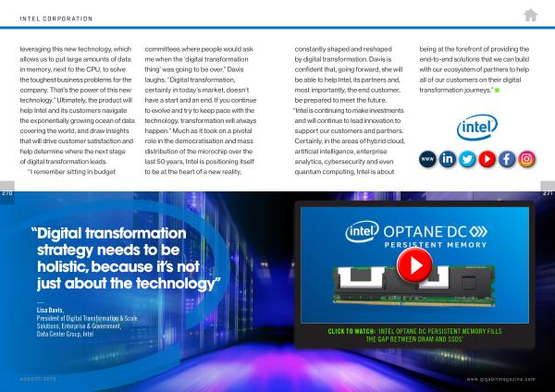Open Intel's Instagram icon
The width and height of the screenshot is (555, 392).
click(526, 159)
